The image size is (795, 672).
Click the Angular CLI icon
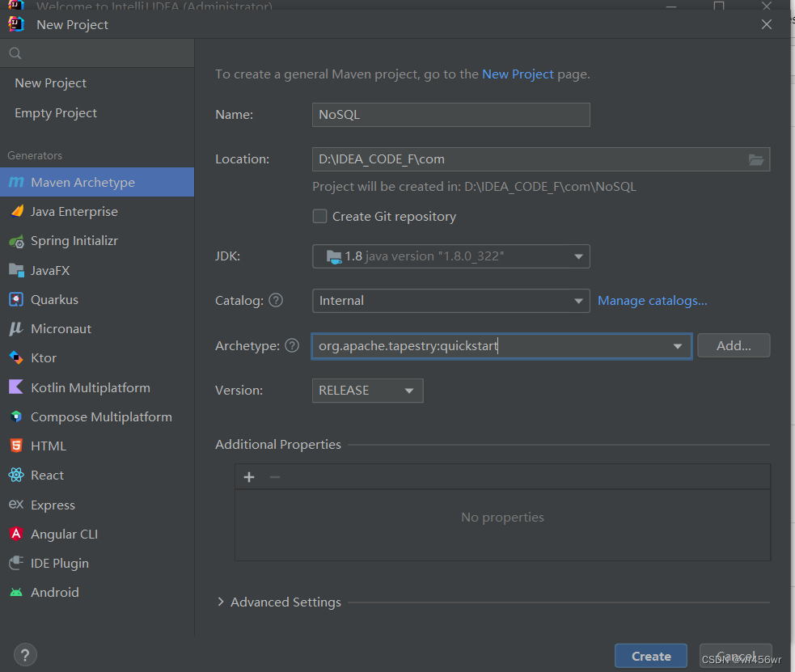[x=16, y=534]
